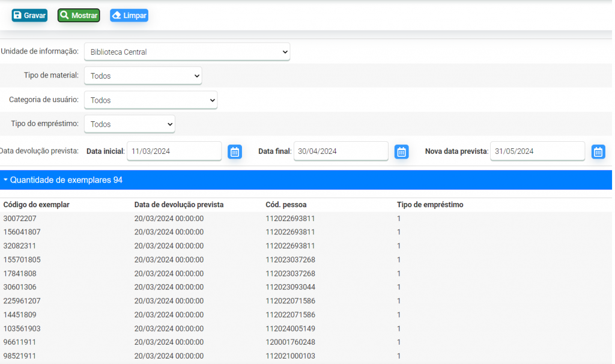Click the Tipo de empréstimo column header
615x364 pixels.
pos(430,205)
